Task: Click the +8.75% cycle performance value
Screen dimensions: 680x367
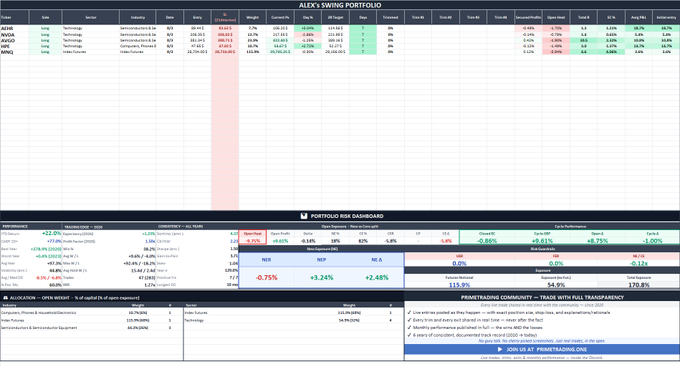Action: point(597,241)
